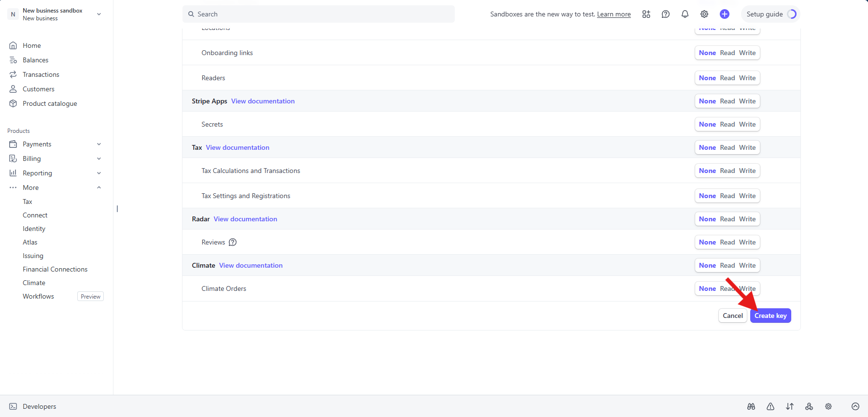Set Readers permission to Write

click(x=747, y=78)
